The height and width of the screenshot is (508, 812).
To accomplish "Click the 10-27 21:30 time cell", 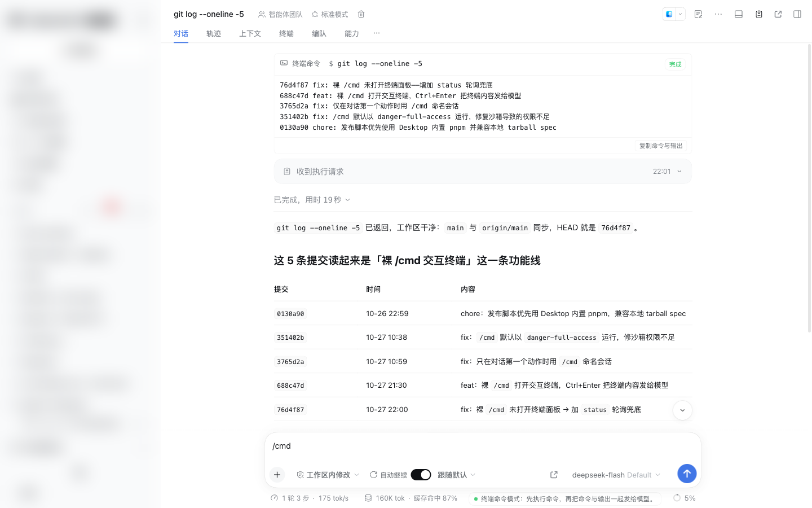I will (x=386, y=386).
